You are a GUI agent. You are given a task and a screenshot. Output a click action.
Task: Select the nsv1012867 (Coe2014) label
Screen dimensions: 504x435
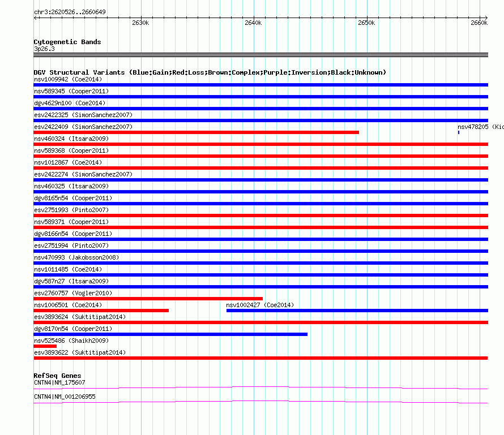68,162
